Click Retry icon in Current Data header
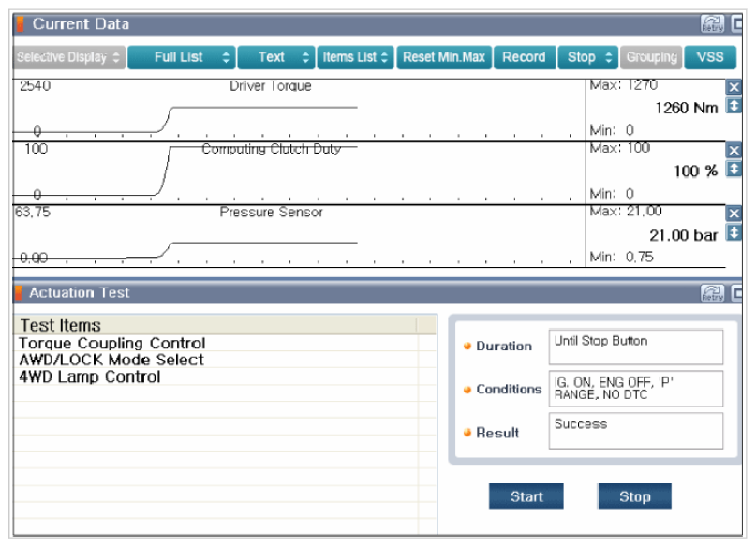The width and height of the screenshot is (756, 547). tap(712, 24)
